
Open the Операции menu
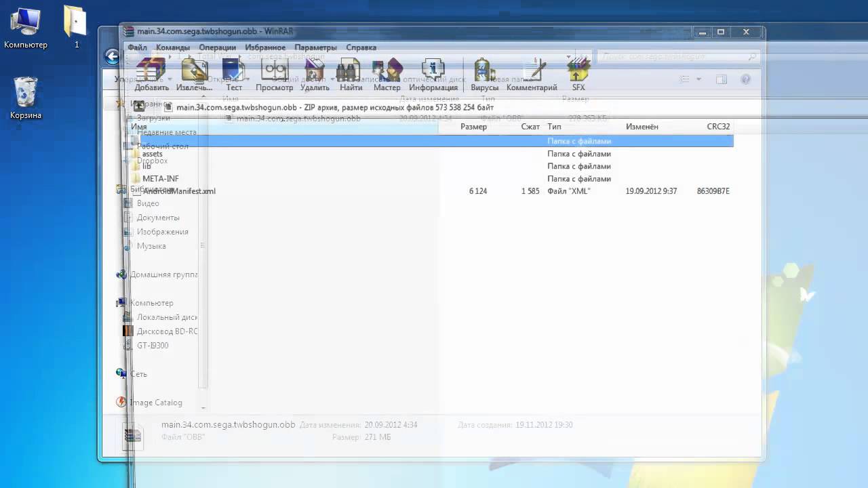217,47
